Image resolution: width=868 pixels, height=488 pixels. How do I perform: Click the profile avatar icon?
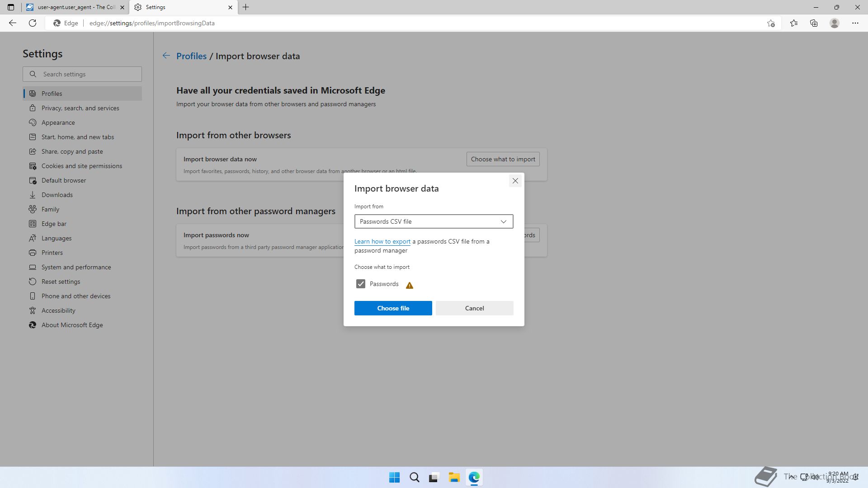pos(834,23)
